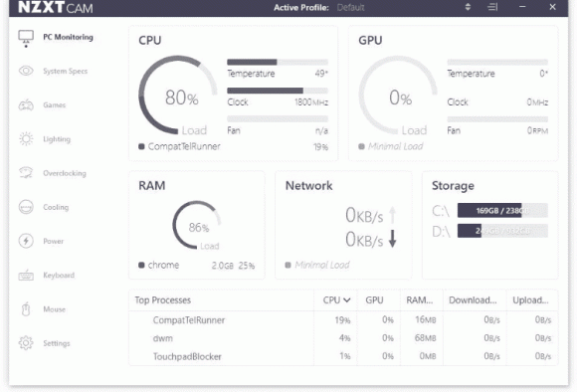Select the Mouse label in sidebar

tap(54, 309)
